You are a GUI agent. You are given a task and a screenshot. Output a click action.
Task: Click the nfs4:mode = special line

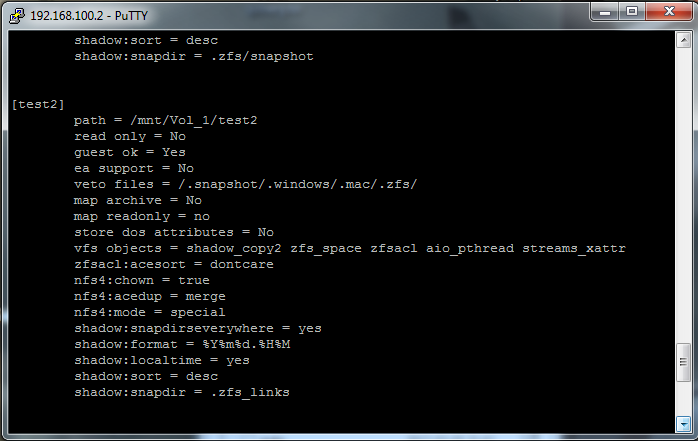[150, 312]
